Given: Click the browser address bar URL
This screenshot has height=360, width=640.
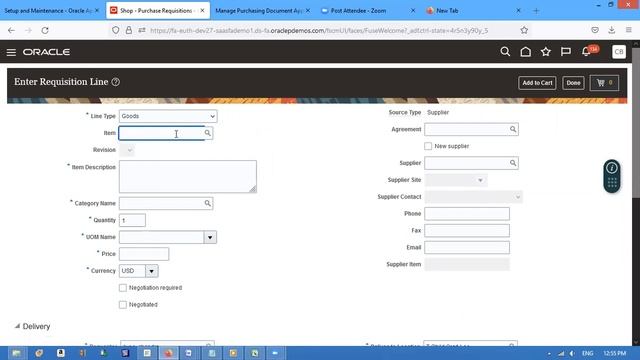Looking at the screenshot, I should coord(319,30).
